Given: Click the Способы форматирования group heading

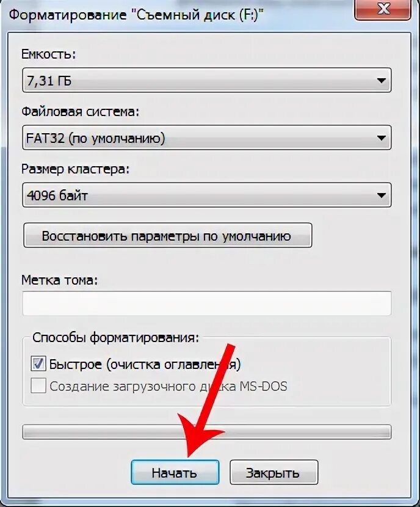Looking at the screenshot, I should pyautogui.click(x=115, y=338).
